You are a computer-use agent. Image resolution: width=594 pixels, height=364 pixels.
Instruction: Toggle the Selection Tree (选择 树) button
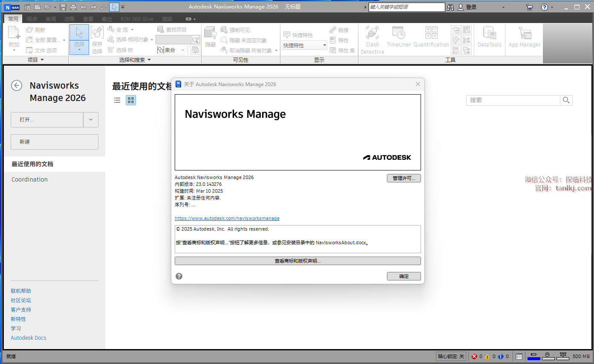coord(120,50)
